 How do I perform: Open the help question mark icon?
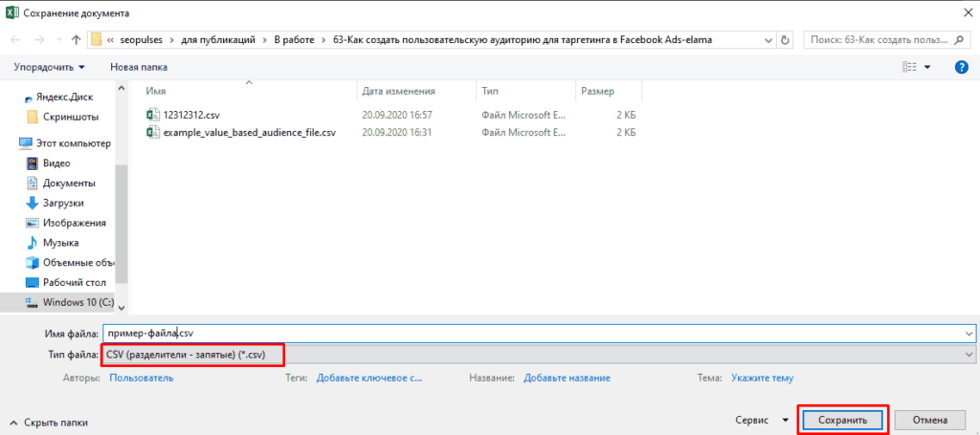[962, 67]
